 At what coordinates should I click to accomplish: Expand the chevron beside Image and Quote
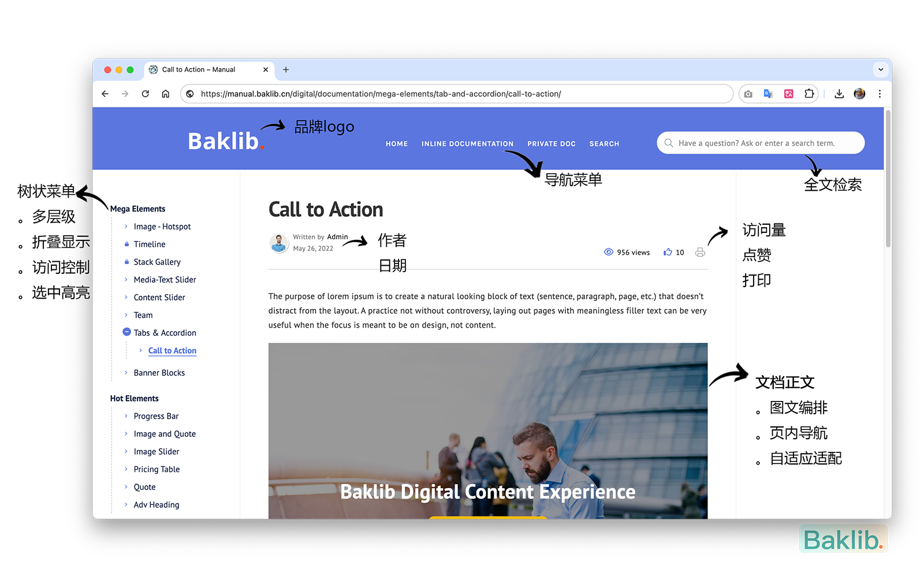point(126,434)
